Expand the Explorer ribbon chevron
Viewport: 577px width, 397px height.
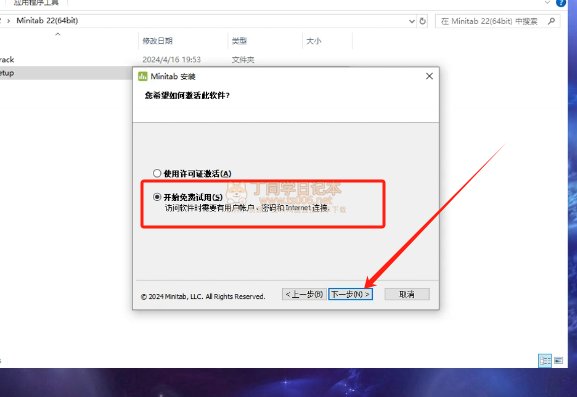coord(548,3)
